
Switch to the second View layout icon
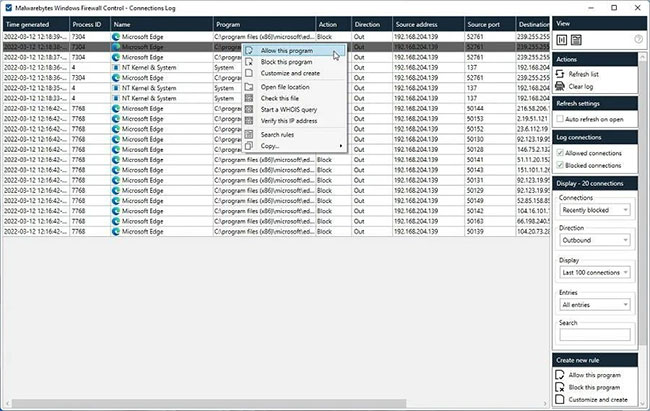coord(576,40)
